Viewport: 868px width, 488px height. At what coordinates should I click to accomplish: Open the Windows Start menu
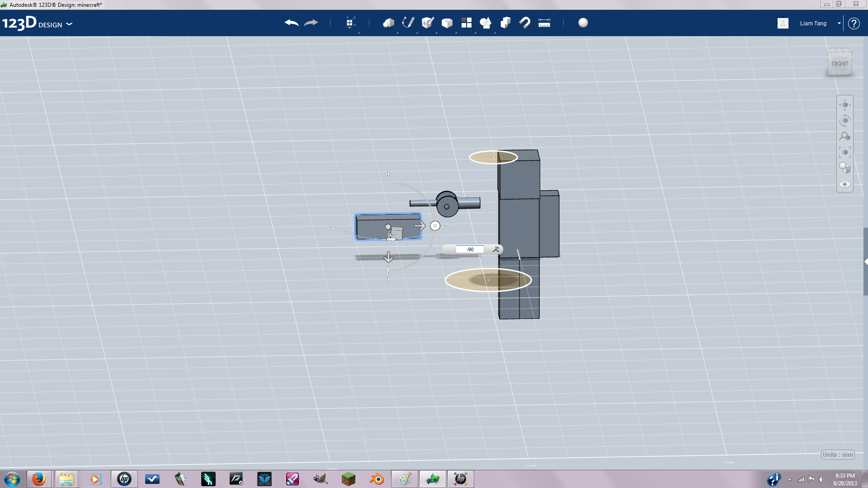pyautogui.click(x=12, y=479)
